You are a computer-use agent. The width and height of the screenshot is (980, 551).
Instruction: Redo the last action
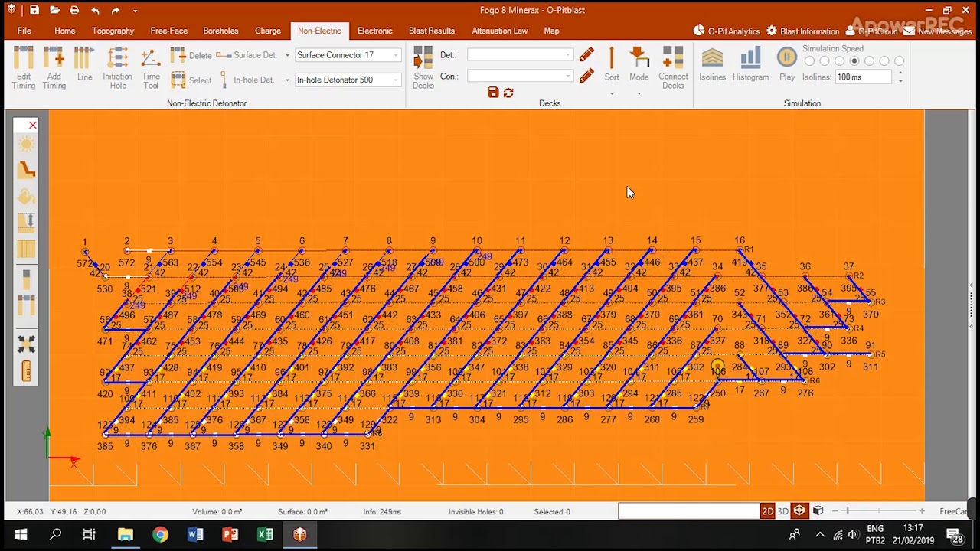coord(115,11)
